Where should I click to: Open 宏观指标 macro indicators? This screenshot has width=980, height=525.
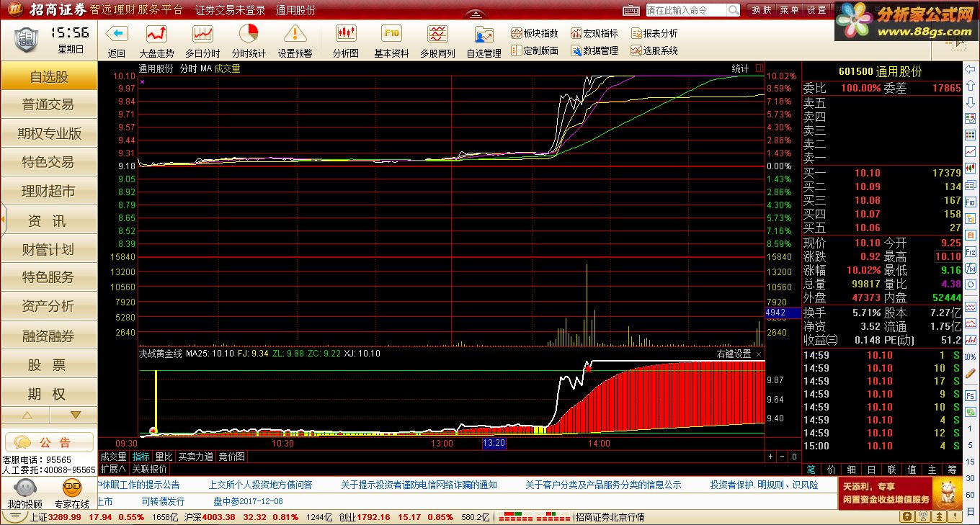[594, 33]
